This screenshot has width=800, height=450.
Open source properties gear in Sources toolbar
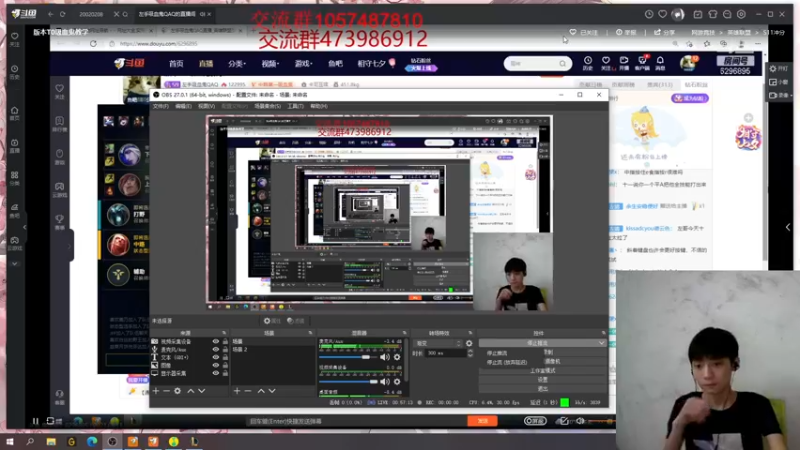pos(178,391)
